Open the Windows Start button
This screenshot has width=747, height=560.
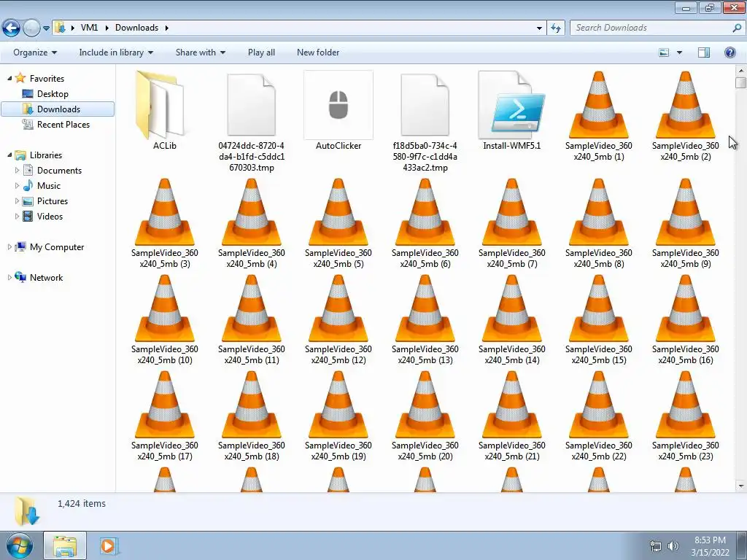[20, 545]
